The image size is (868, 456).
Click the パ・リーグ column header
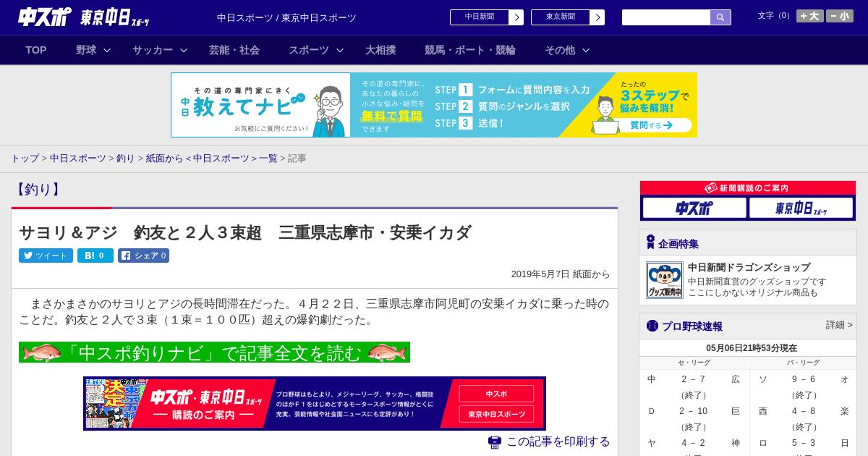click(x=804, y=363)
